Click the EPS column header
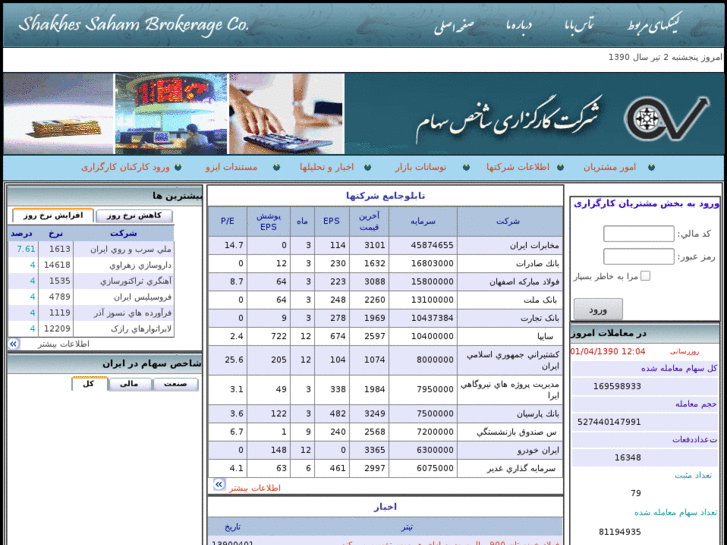The width and height of the screenshot is (727, 545). pos(331,221)
